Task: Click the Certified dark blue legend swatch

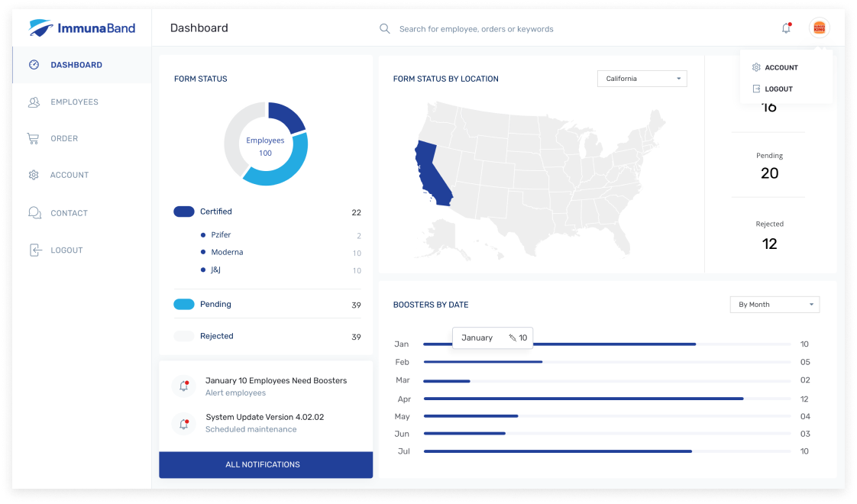Action: [x=183, y=212]
